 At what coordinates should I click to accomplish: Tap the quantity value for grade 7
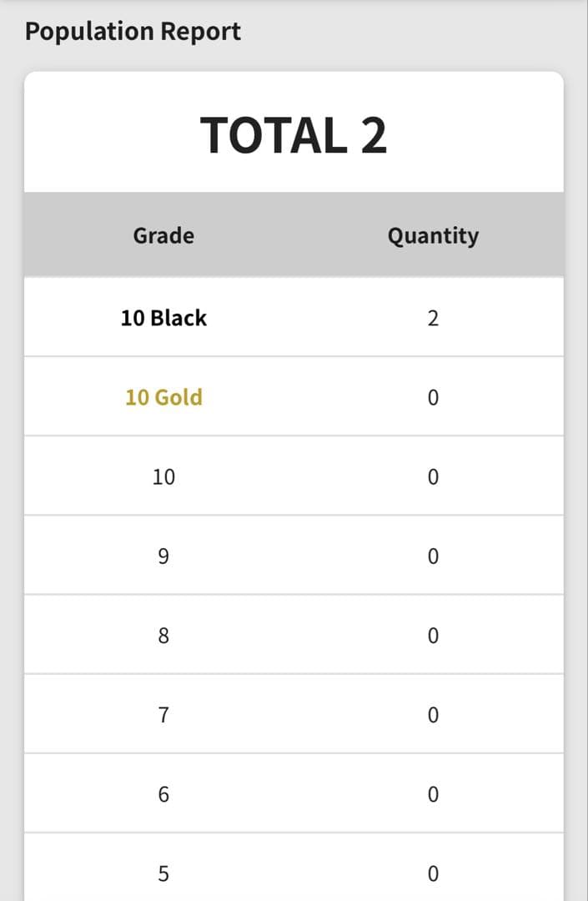pos(433,715)
